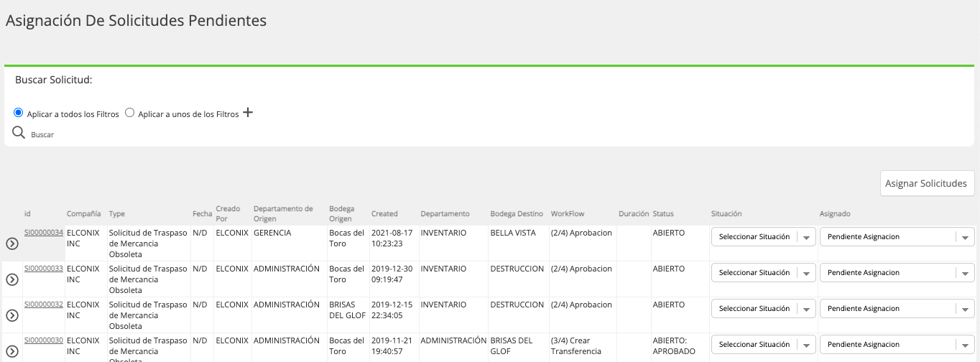
Task: Open request link SI00000030
Action: pyautogui.click(x=44, y=340)
